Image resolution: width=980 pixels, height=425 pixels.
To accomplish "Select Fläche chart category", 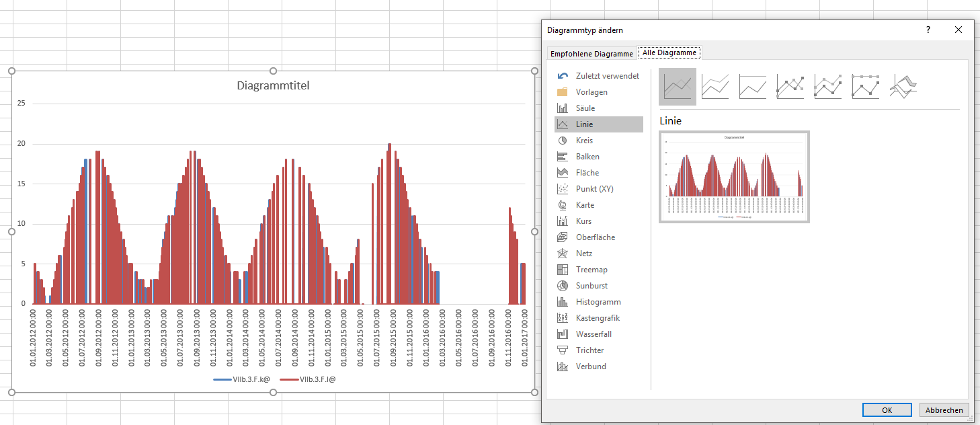I will point(599,173).
